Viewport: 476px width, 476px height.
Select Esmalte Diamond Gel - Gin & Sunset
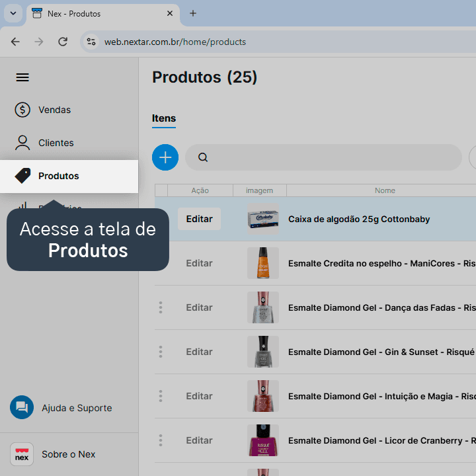[x=381, y=352]
